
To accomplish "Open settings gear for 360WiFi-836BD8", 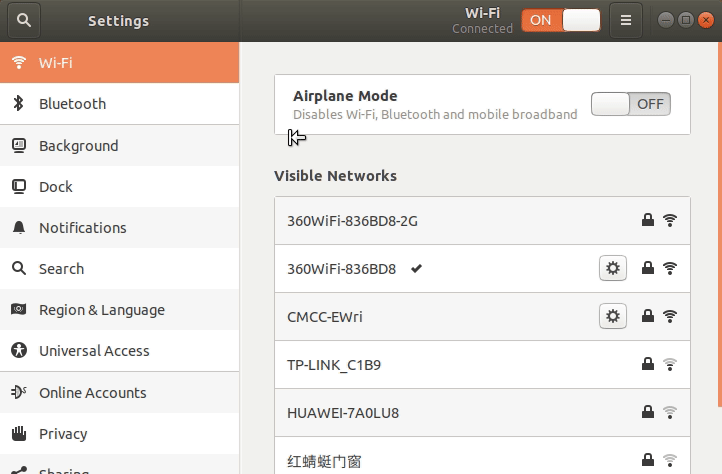I will (613, 268).
